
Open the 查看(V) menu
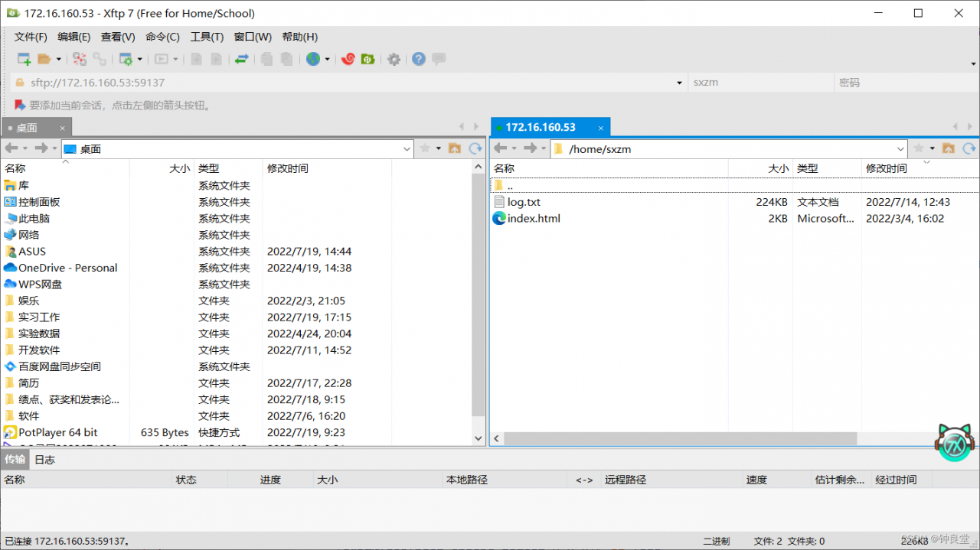(118, 37)
